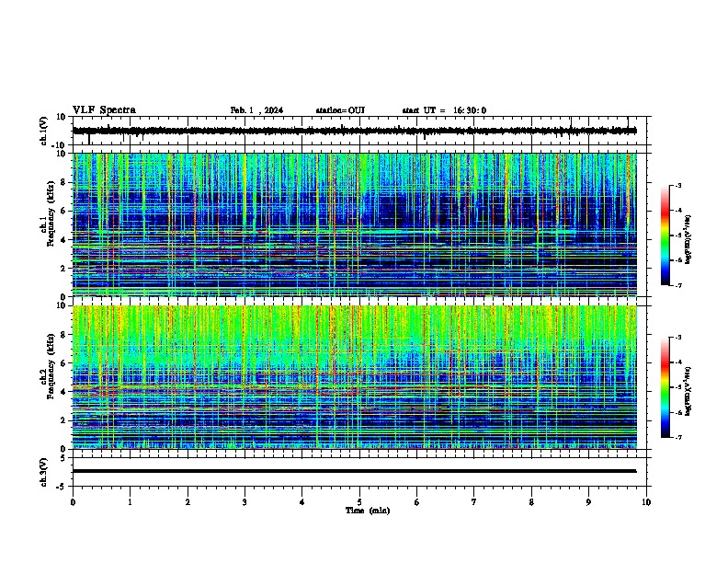This screenshot has width=728, height=563.
Task: Click the flat ch.3 voltage trace
Action: click(355, 471)
